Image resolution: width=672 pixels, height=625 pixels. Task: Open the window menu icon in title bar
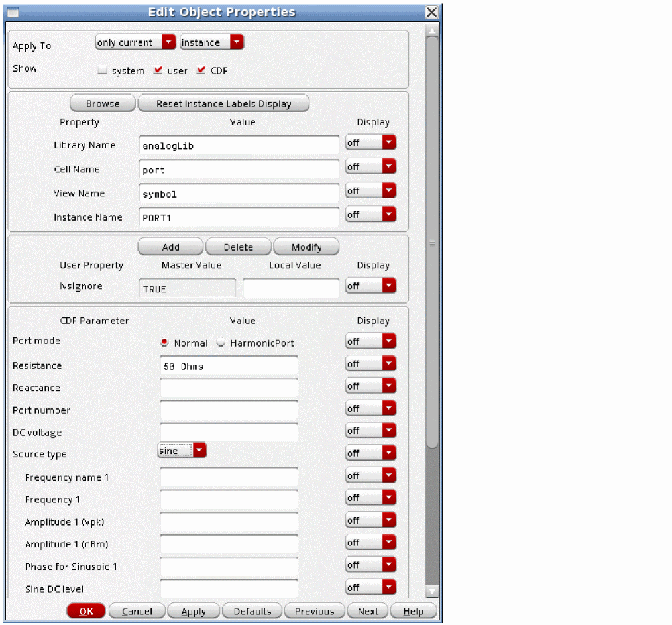[13, 12]
